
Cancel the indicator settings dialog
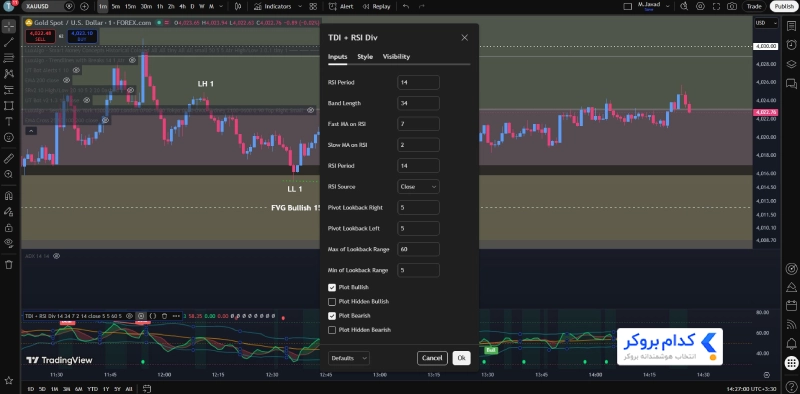click(432, 358)
